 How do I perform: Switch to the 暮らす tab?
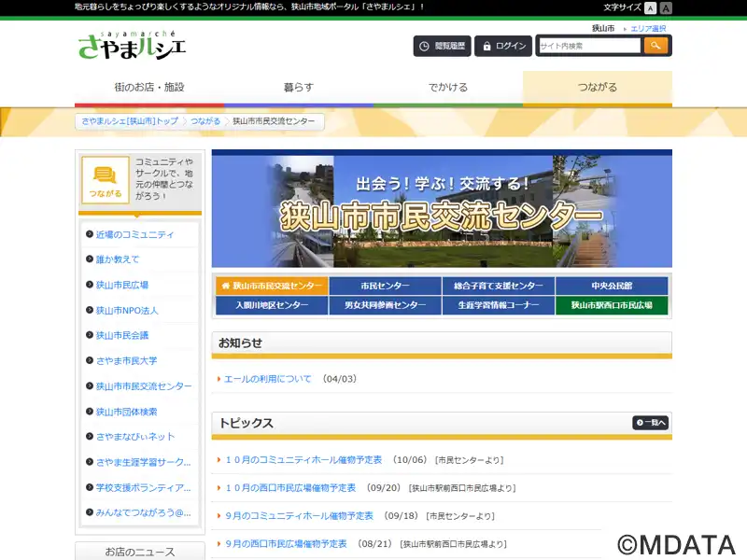point(299,88)
